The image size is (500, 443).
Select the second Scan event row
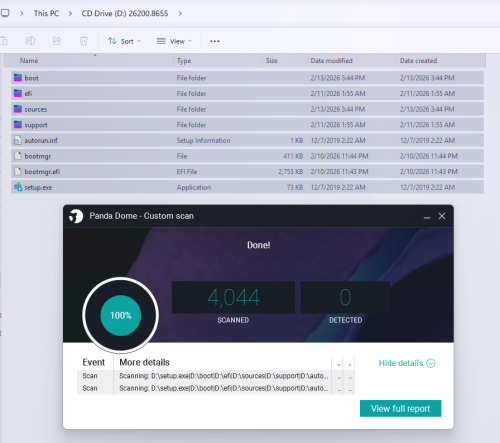click(x=215, y=388)
